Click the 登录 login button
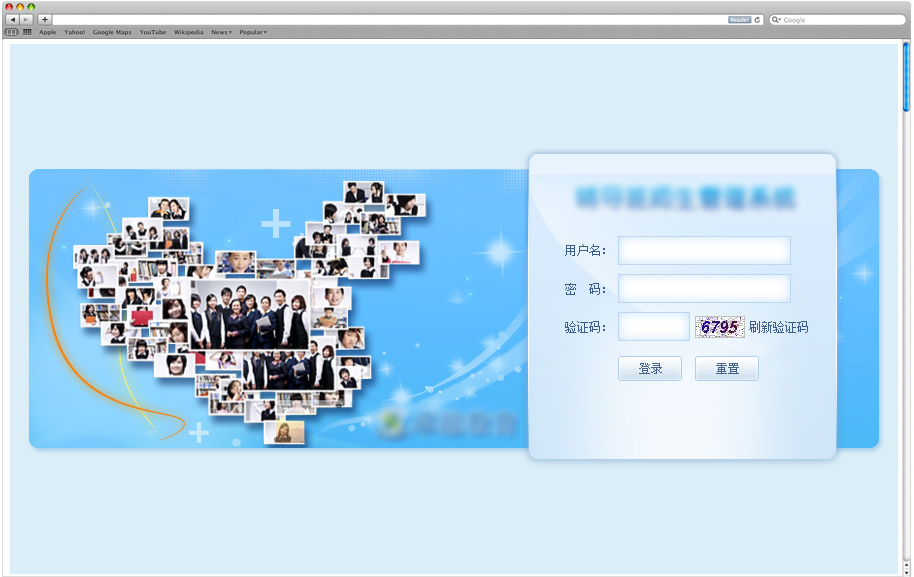Screen dimensions: 914x577 (650, 369)
